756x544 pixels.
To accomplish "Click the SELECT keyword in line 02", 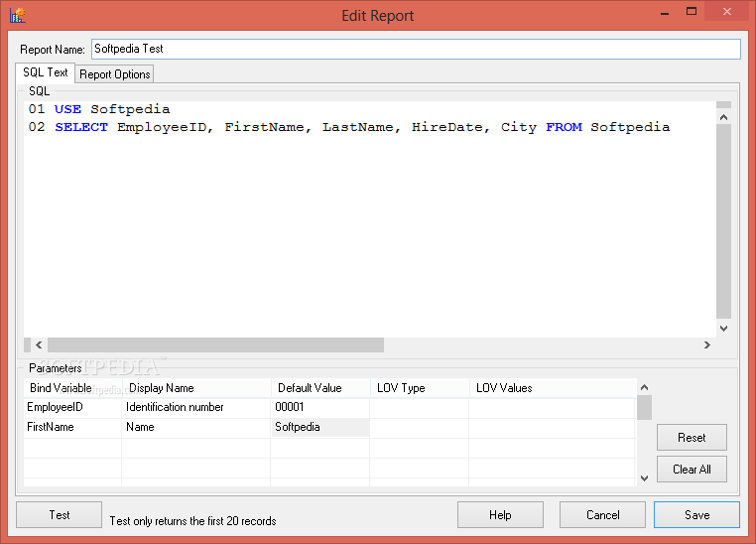I will pos(81,127).
